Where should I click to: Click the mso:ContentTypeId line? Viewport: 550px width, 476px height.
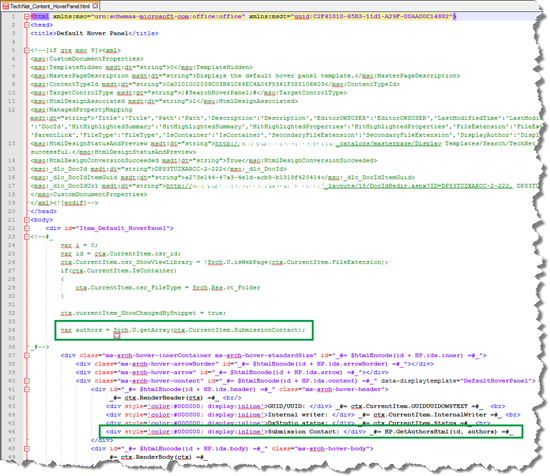pyautogui.click(x=215, y=84)
